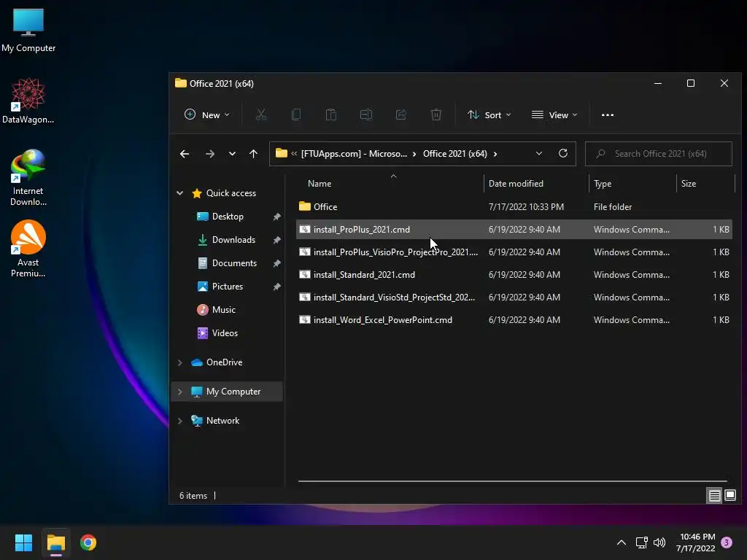Refresh the Office 2021 folder
Viewport: 747px width, 560px height.
(563, 153)
